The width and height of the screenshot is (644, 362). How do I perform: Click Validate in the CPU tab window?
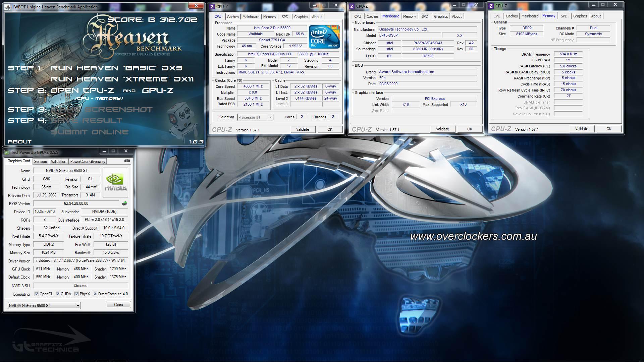pyautogui.click(x=303, y=129)
